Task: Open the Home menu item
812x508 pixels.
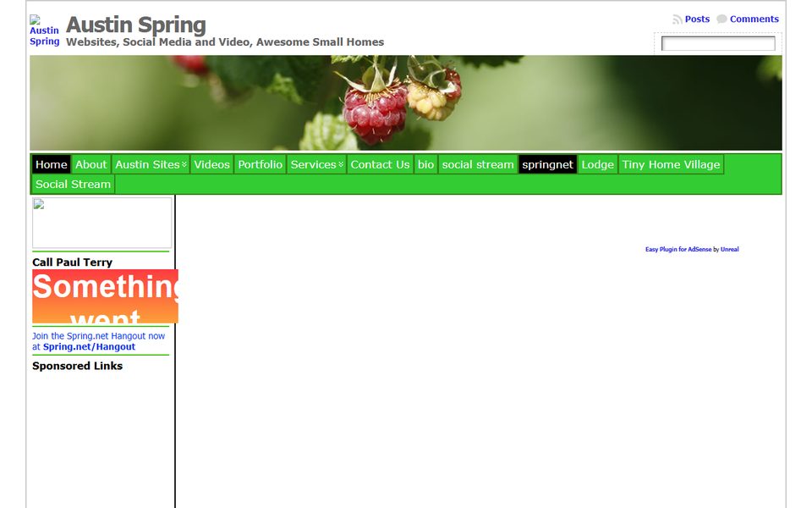Action: 50,164
